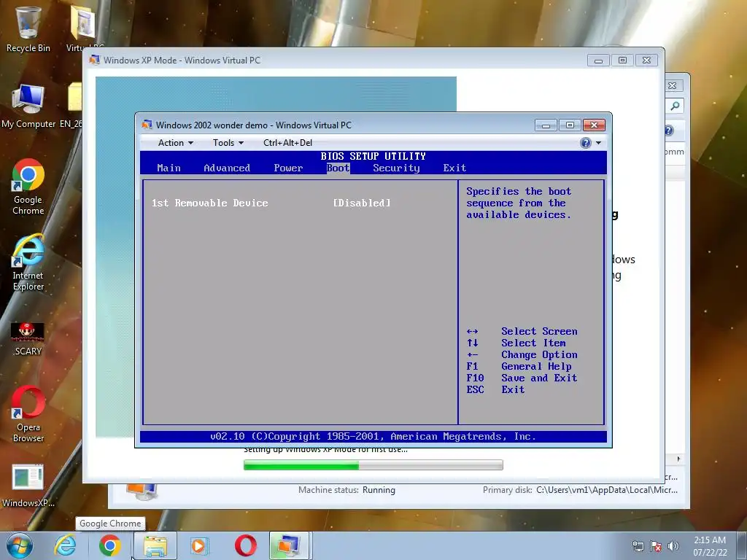747x560 pixels.
Task: Minimize the Windows 2002 wonder demo window
Action: click(546, 125)
